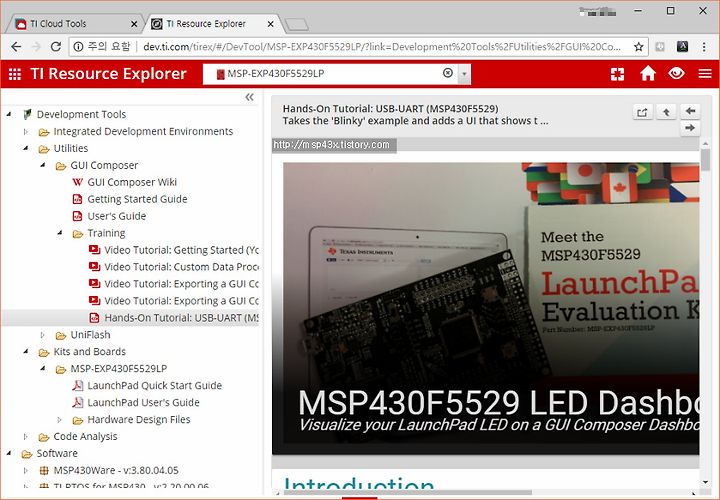Click the package plus icon in header
The height and width of the screenshot is (500, 720).
[617, 74]
